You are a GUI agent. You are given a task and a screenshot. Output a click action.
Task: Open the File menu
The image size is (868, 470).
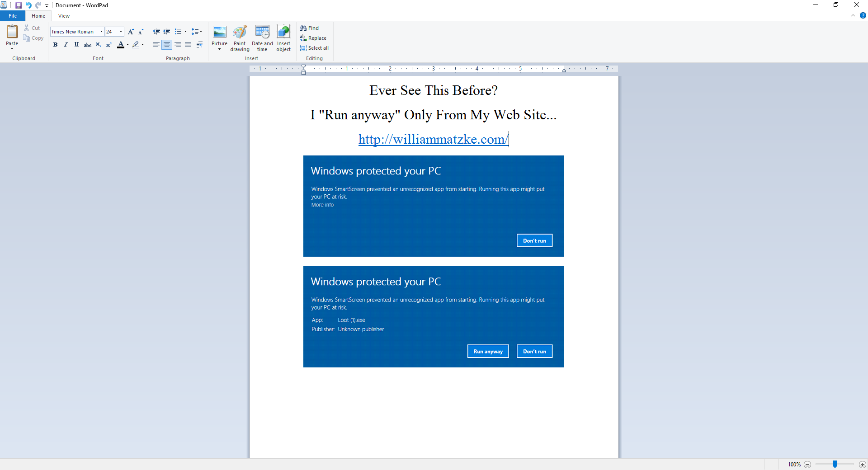point(13,16)
